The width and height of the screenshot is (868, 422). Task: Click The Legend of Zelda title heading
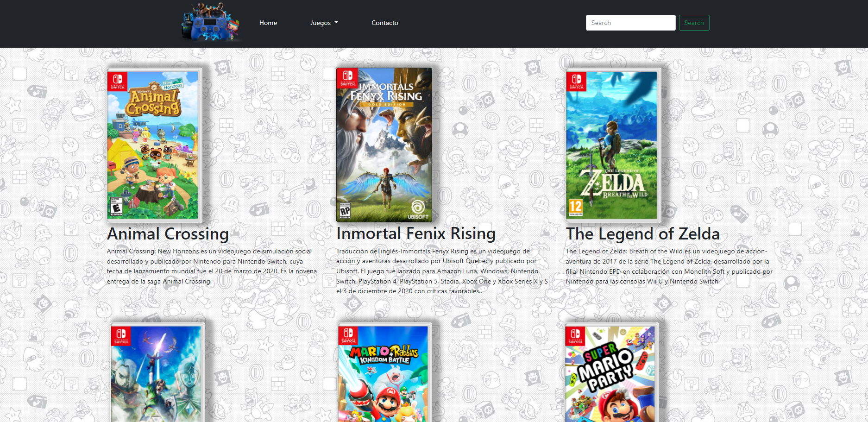coord(643,234)
